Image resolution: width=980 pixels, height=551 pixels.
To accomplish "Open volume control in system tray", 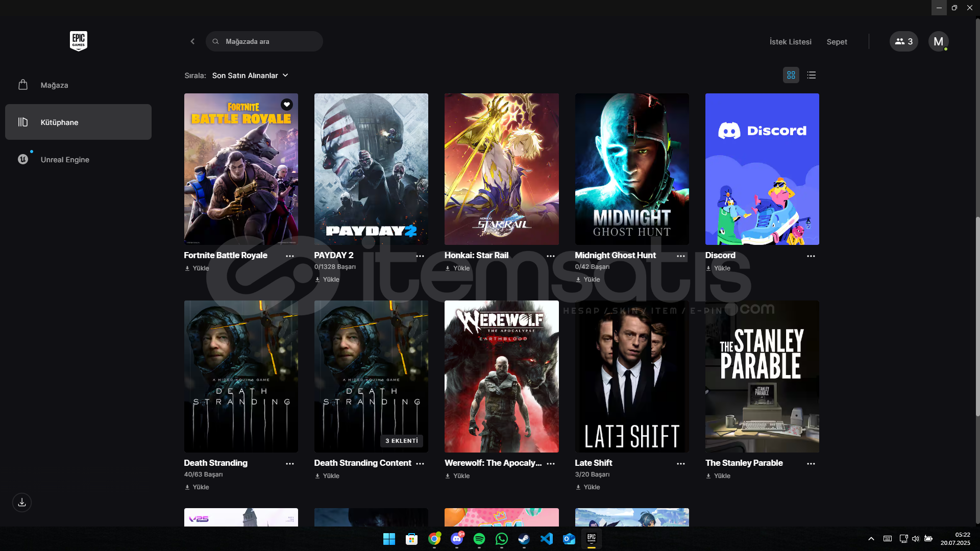I will click(x=916, y=539).
